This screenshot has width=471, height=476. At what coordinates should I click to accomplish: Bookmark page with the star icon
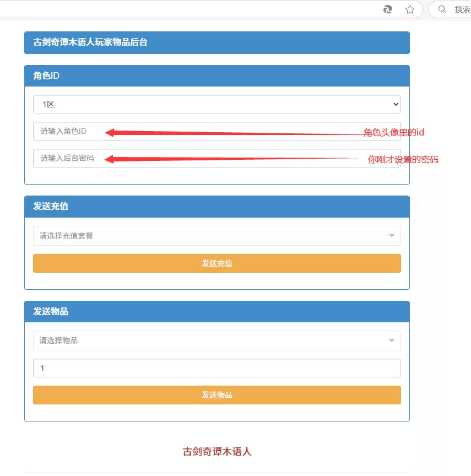[410, 10]
